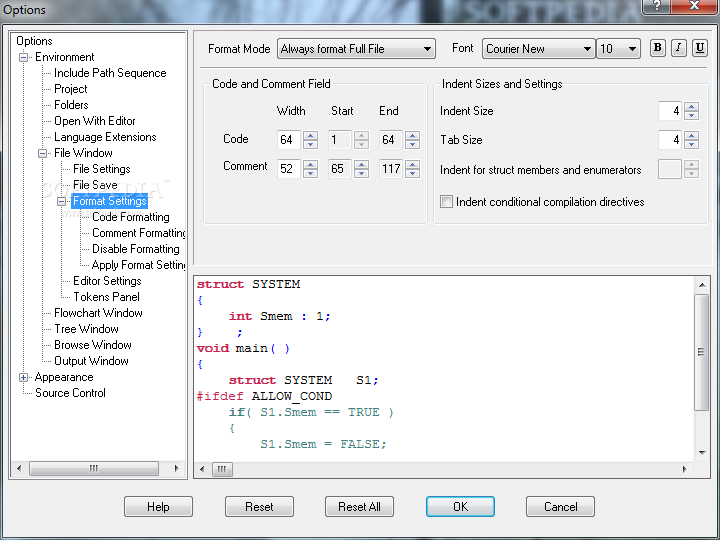
Task: Select Tree Window tree item
Action: (x=86, y=329)
